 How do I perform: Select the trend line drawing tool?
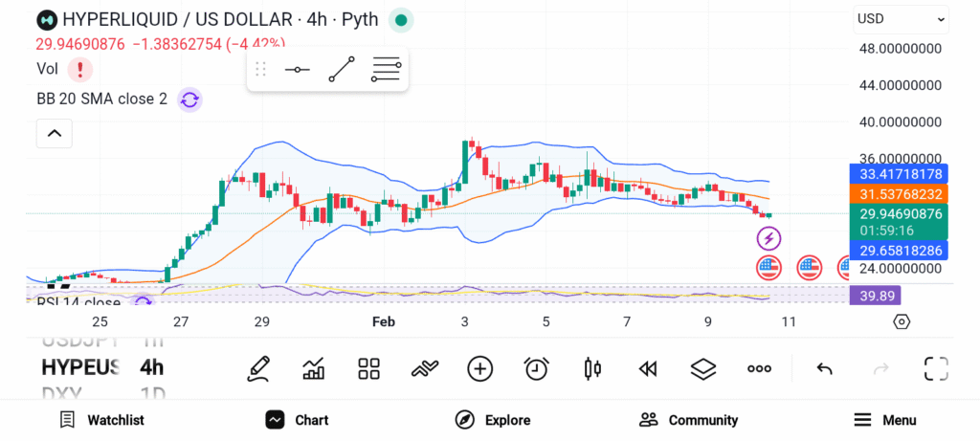342,70
